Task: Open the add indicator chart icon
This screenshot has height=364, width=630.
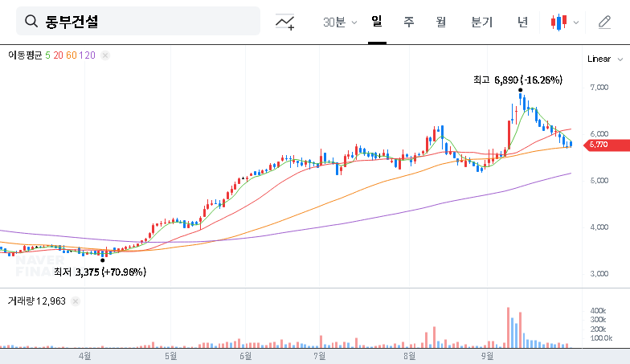Action: pos(284,22)
